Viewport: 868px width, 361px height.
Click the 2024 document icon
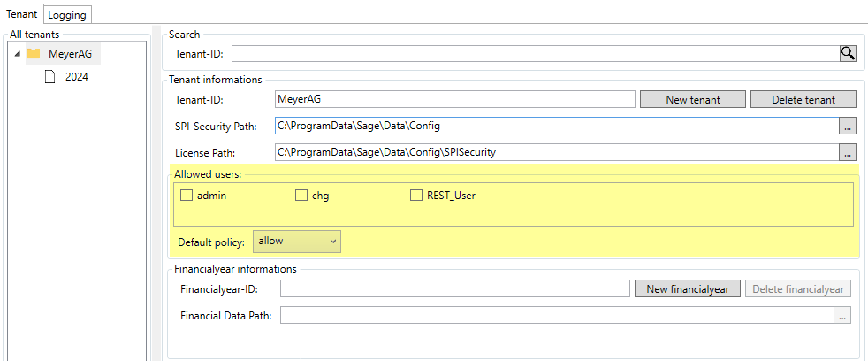pyautogui.click(x=50, y=77)
